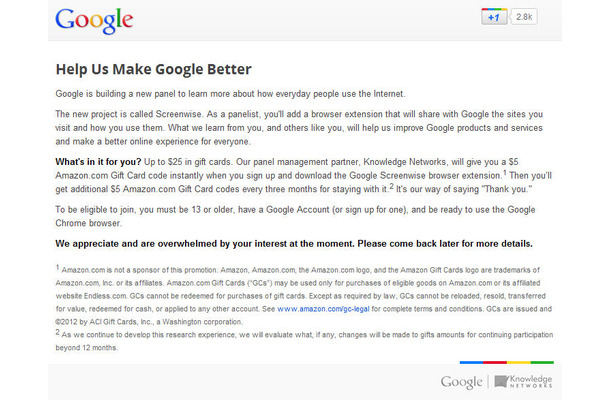Viewport: 610px width, 400px height.
Task: Click the bold overwhelmed by your interest notice
Action: [x=294, y=244]
